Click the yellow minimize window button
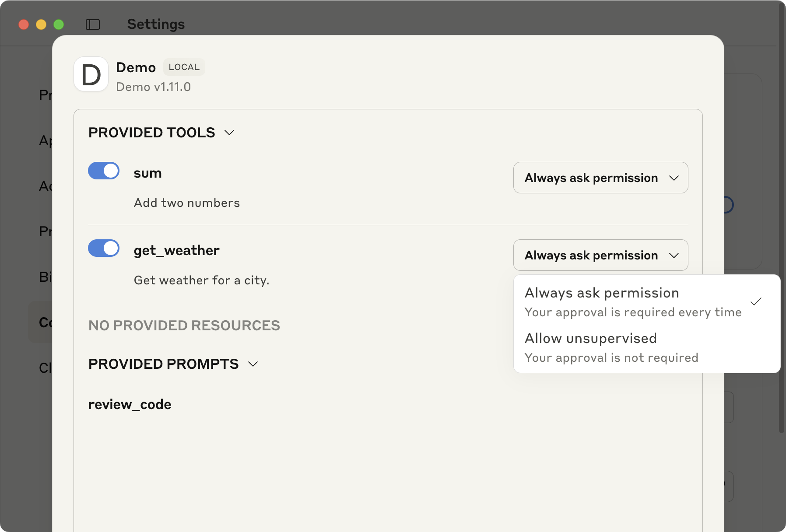Viewport: 786px width, 532px height. click(x=41, y=24)
